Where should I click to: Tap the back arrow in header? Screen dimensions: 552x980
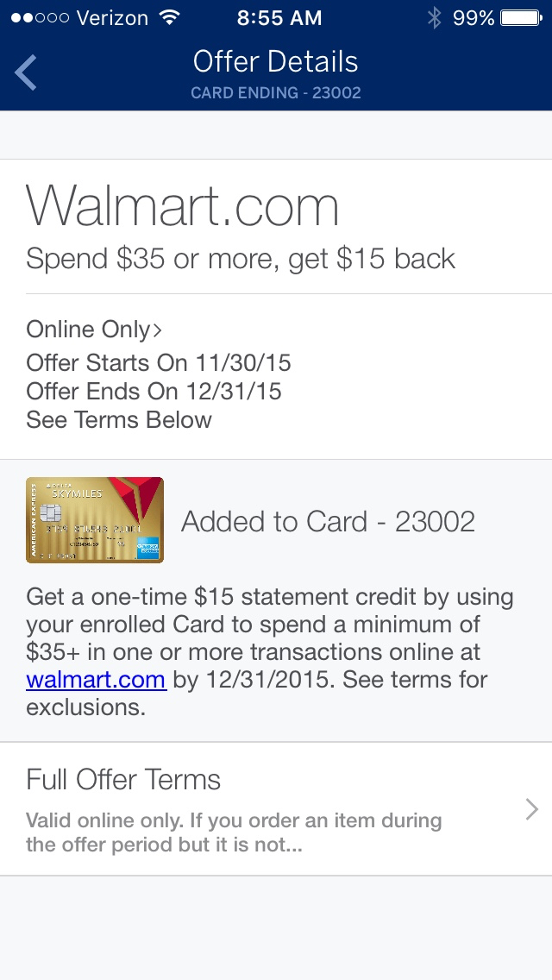(x=26, y=72)
